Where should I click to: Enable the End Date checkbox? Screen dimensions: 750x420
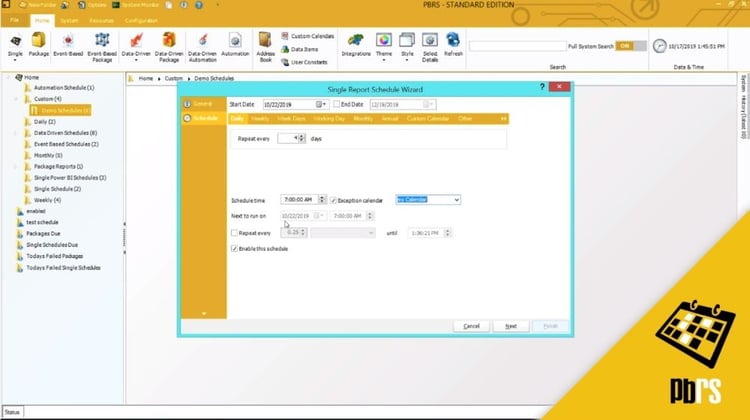(337, 104)
